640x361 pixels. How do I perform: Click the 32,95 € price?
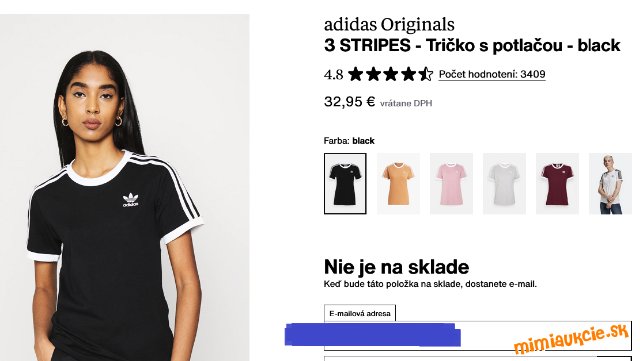pyautogui.click(x=349, y=101)
